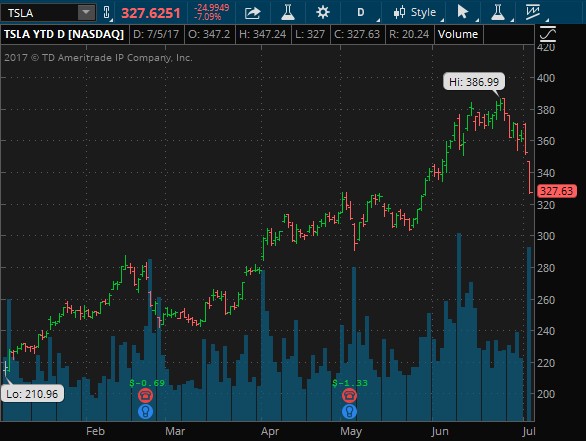Click the price axis scale toggle icon
Viewport: 586px width, 441px height.
(x=548, y=34)
